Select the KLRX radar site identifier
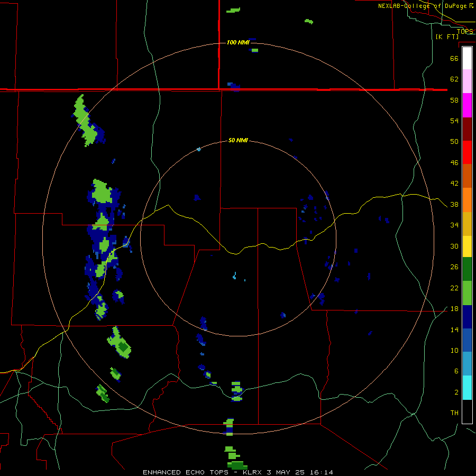This screenshot has width=476, height=476. pyautogui.click(x=253, y=472)
